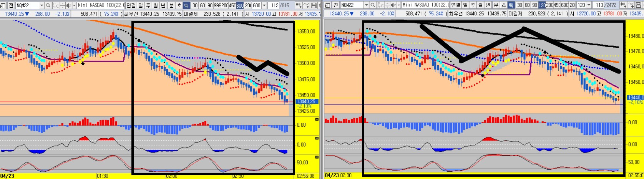The image size is (644, 179).
Task: Select 일 (daily) period in left chart
Action: [x=140, y=5]
